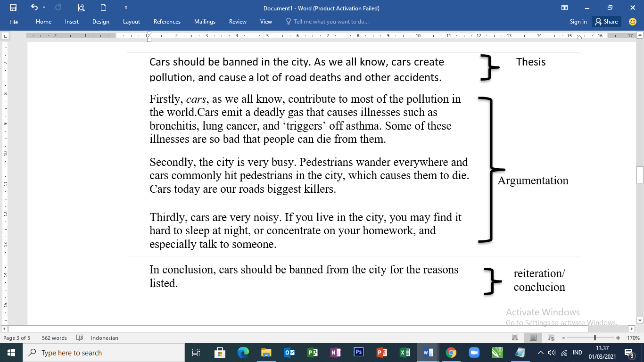Launch OneNote from the taskbar

(335, 353)
